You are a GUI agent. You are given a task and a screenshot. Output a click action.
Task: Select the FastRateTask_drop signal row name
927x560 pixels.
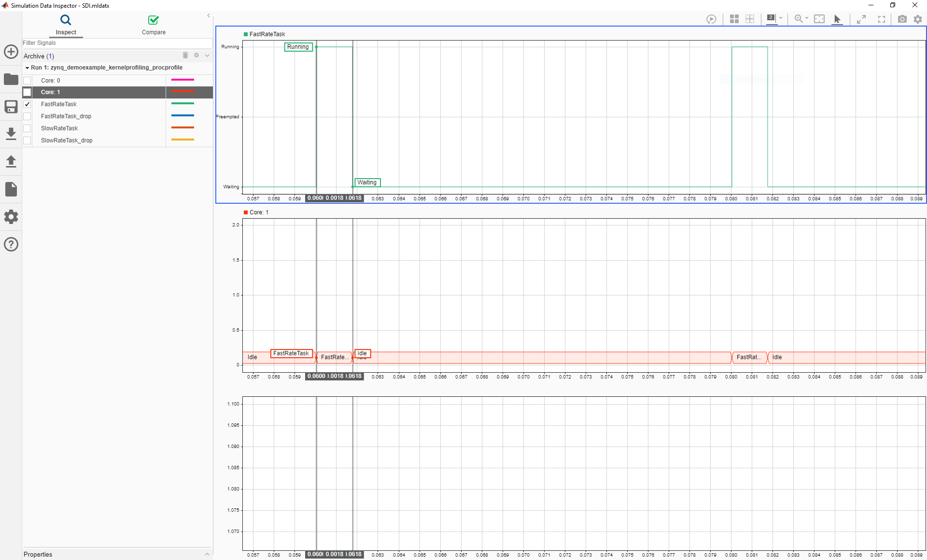click(x=66, y=116)
